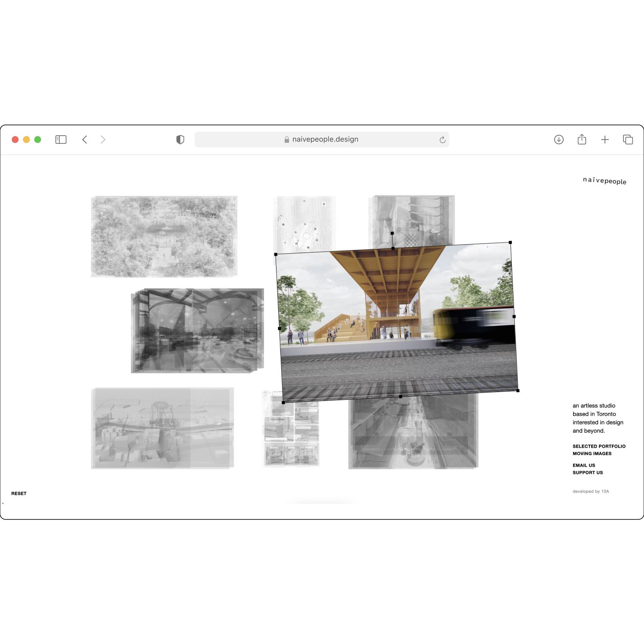Reload the page with the refresh icon
Viewport: 644px width, 644px height.
click(x=442, y=140)
